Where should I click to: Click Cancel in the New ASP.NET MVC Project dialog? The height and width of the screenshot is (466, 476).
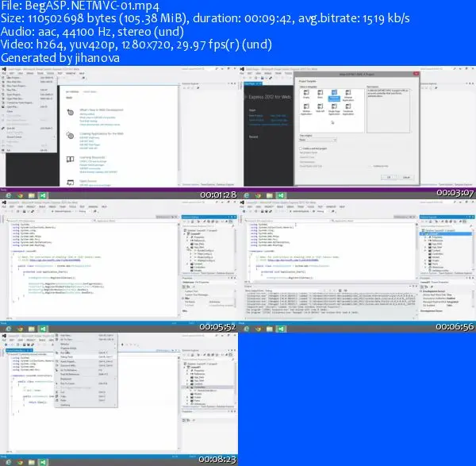(x=406, y=177)
